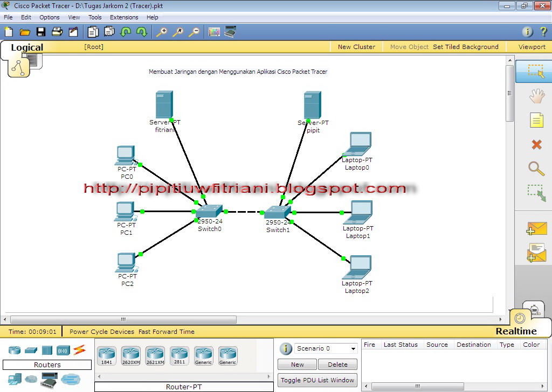Select the Hubs device category icon
This screenshot has width=552, height=392.
(47, 350)
